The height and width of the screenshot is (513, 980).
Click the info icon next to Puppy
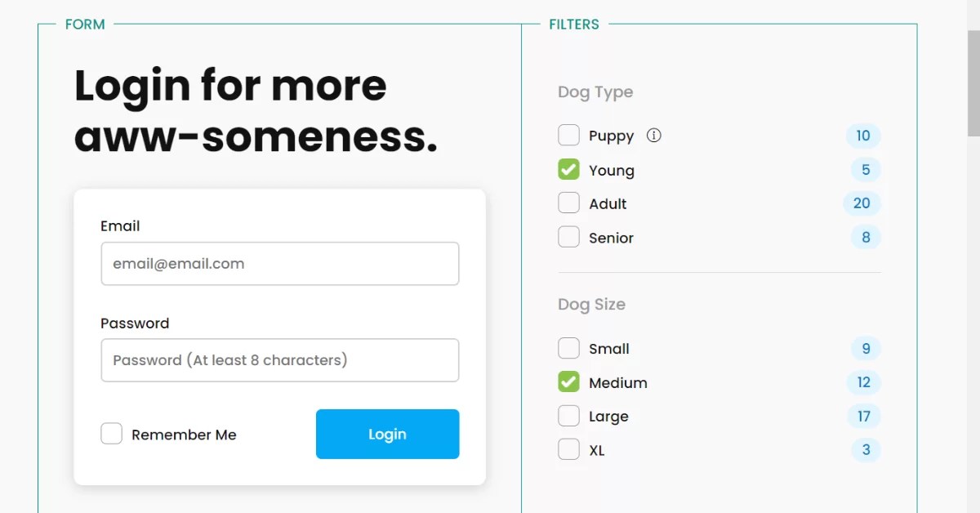[x=653, y=135]
